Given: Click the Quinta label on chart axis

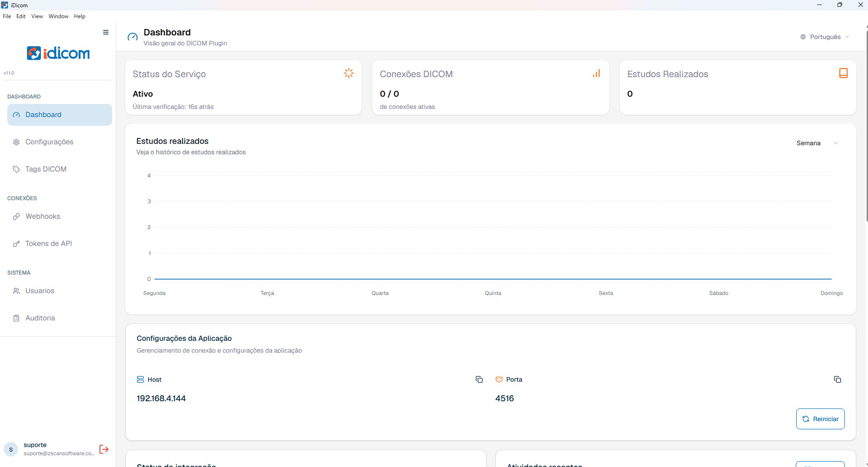Looking at the screenshot, I should [493, 293].
